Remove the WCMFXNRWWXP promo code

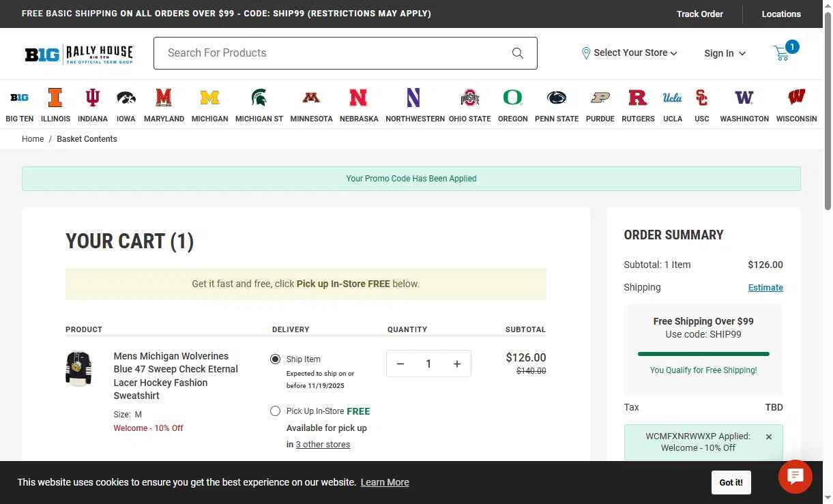[769, 436]
